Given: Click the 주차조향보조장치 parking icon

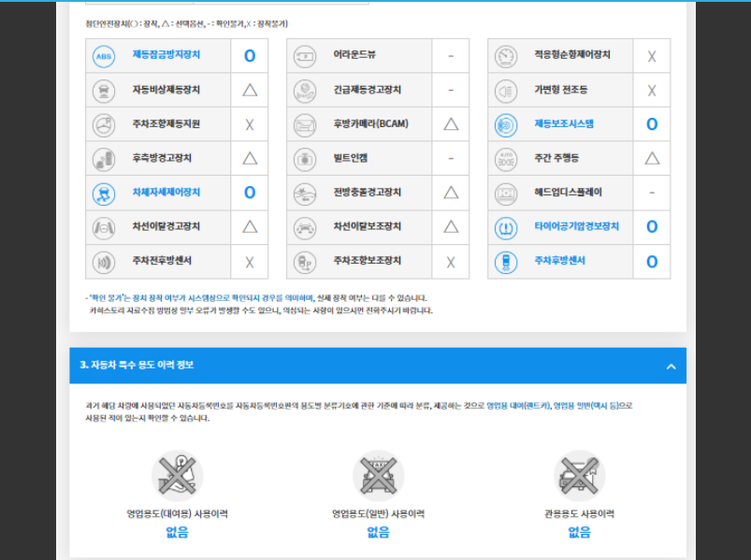Looking at the screenshot, I should coord(305,262).
